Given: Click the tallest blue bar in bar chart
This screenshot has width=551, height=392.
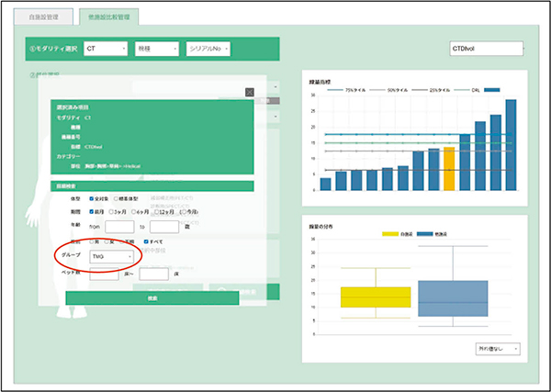Looking at the screenshot, I should coord(511,144).
